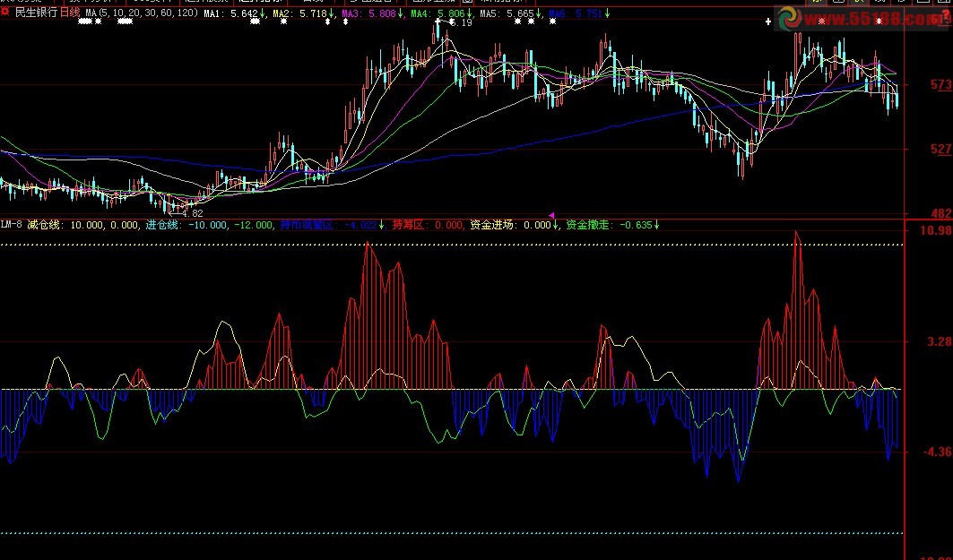953x560 pixels.
Task: Click the green arrow after 持币观望区 value
Action: tap(381, 225)
